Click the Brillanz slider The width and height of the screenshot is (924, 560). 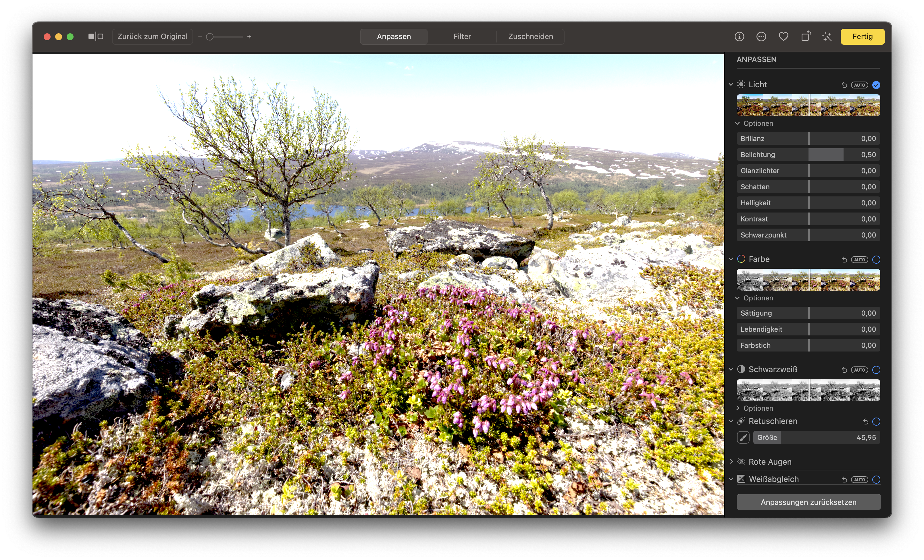(808, 138)
